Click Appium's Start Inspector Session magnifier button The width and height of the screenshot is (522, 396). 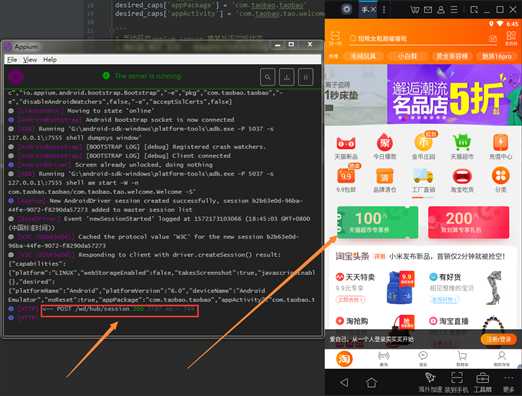click(267, 77)
